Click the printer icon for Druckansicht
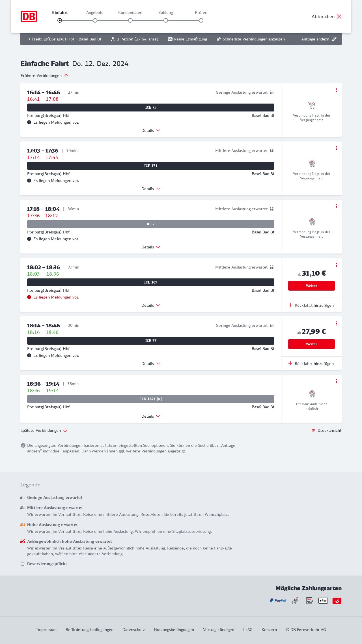 [x=313, y=430]
